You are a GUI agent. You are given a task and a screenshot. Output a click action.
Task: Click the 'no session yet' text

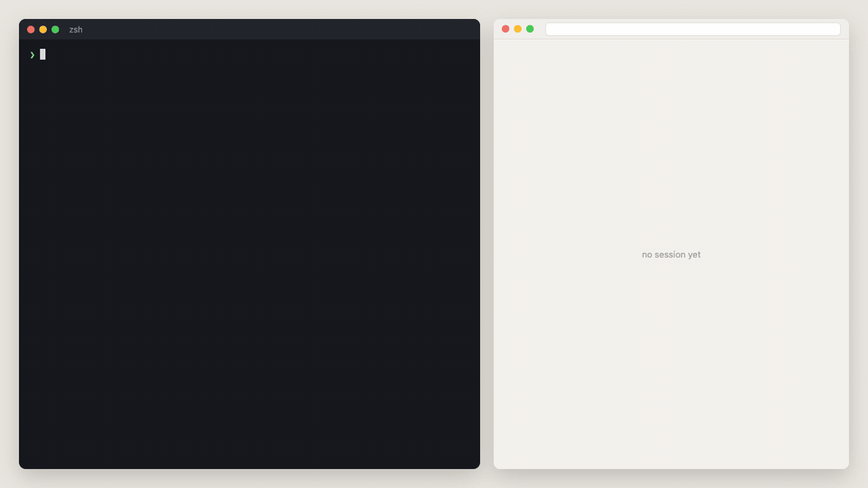coord(671,255)
